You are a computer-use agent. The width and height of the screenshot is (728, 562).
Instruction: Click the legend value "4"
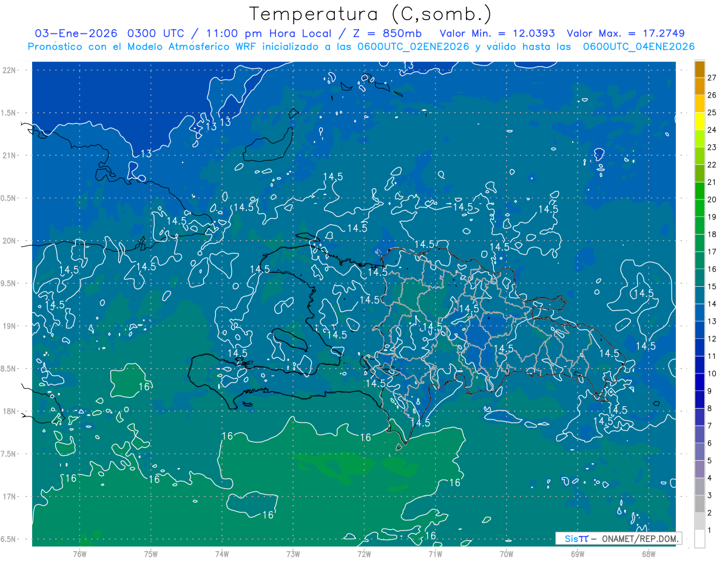point(711,478)
